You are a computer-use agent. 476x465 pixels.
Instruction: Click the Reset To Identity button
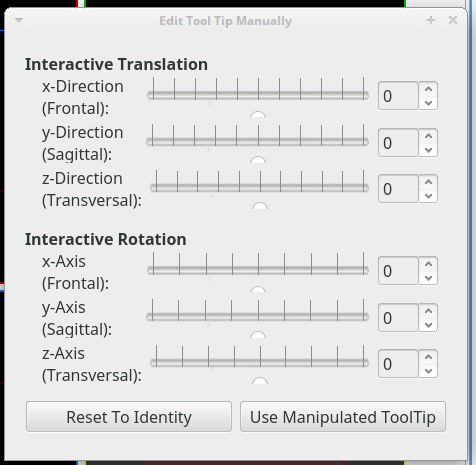point(129,417)
